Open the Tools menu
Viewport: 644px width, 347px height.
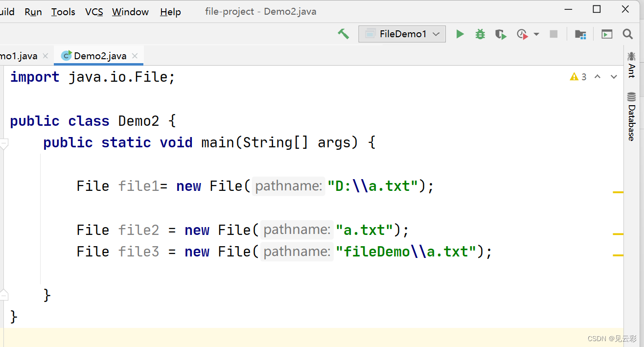point(63,12)
